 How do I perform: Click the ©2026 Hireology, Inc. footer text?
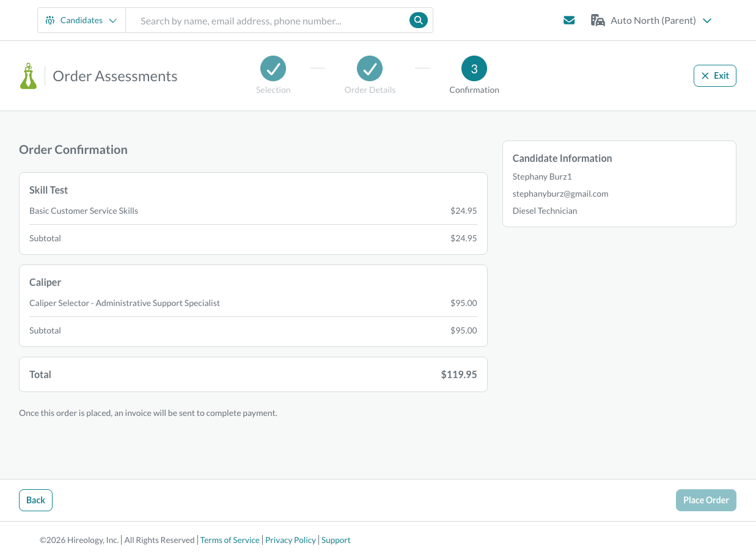[79, 540]
